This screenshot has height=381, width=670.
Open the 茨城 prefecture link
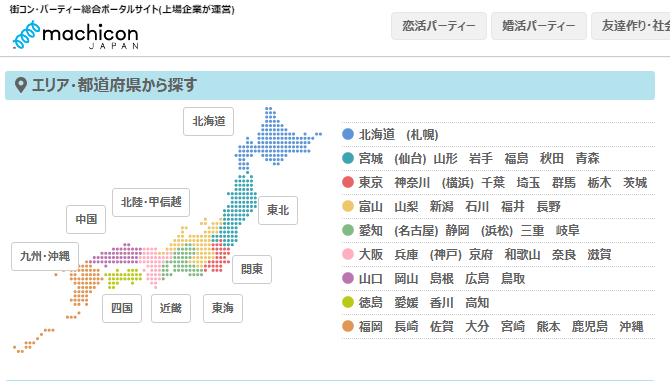(x=635, y=182)
